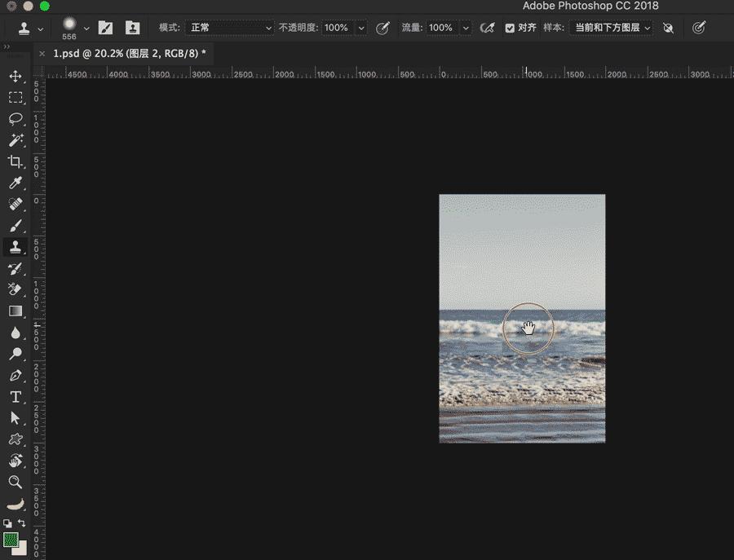
Task: Choose the Magic Wand tool
Action: click(15, 140)
